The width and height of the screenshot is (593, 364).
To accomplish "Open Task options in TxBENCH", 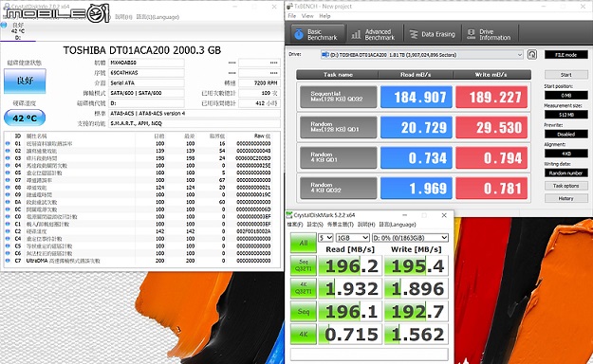I will coord(565,186).
